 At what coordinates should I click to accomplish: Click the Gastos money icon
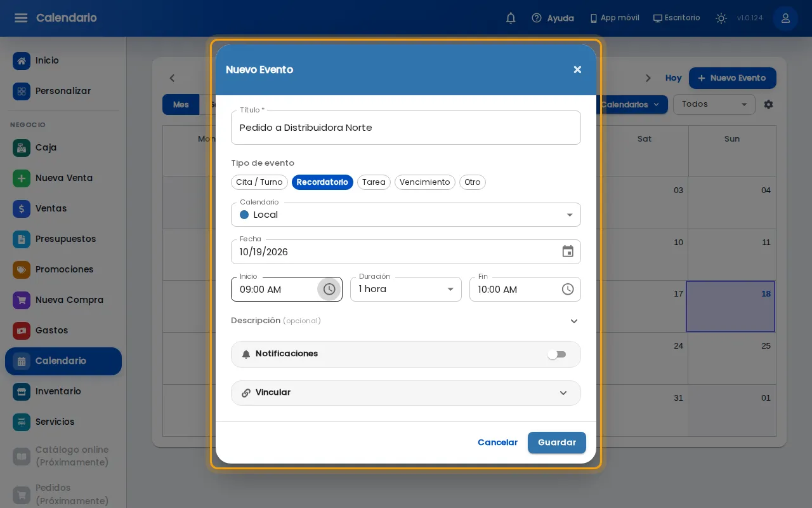22,330
